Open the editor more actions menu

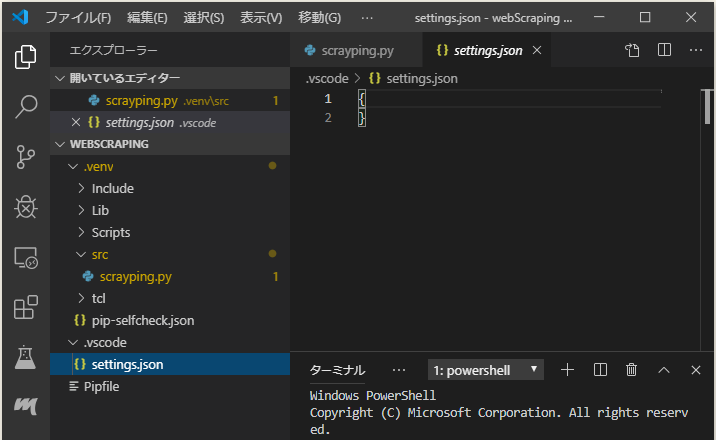click(695, 50)
